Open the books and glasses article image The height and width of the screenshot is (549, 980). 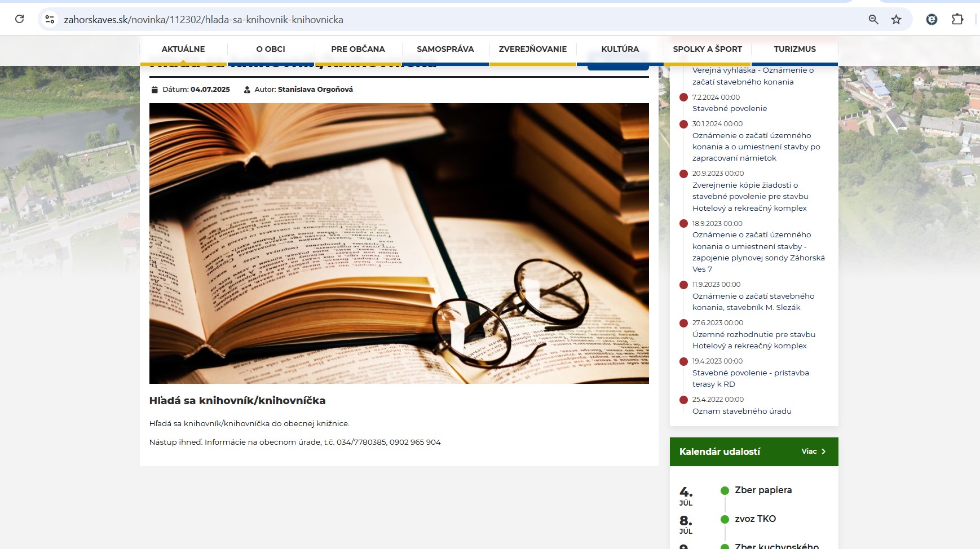tap(399, 243)
